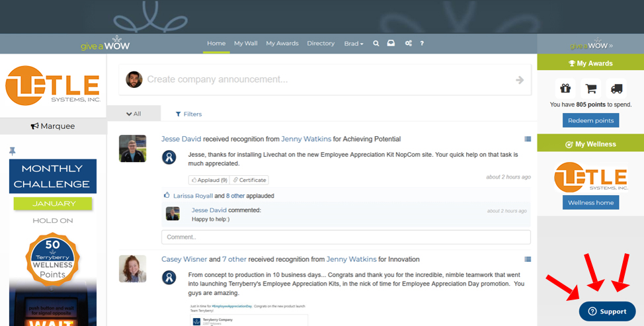Click the question mark help icon
The width and height of the screenshot is (644, 326).
point(422,44)
